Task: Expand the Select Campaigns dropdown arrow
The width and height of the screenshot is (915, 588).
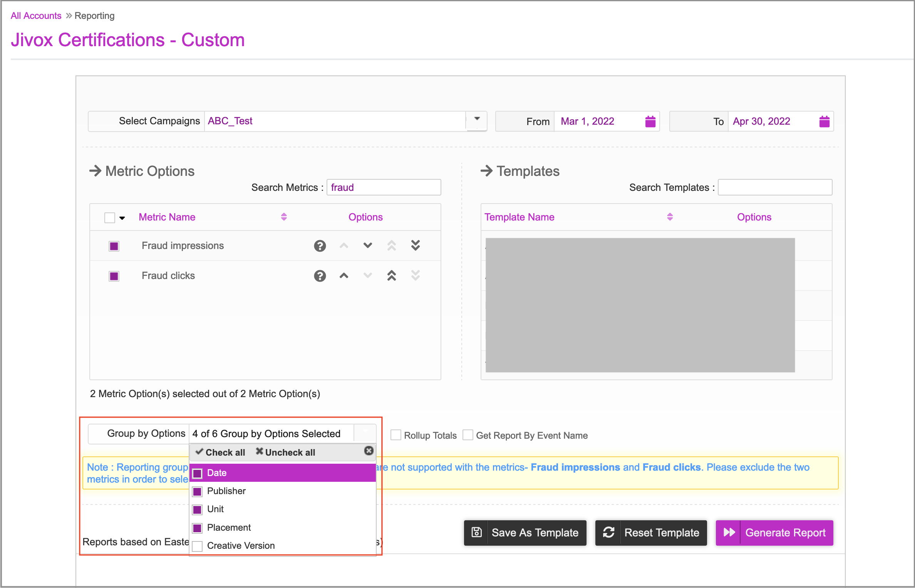Action: [477, 119]
